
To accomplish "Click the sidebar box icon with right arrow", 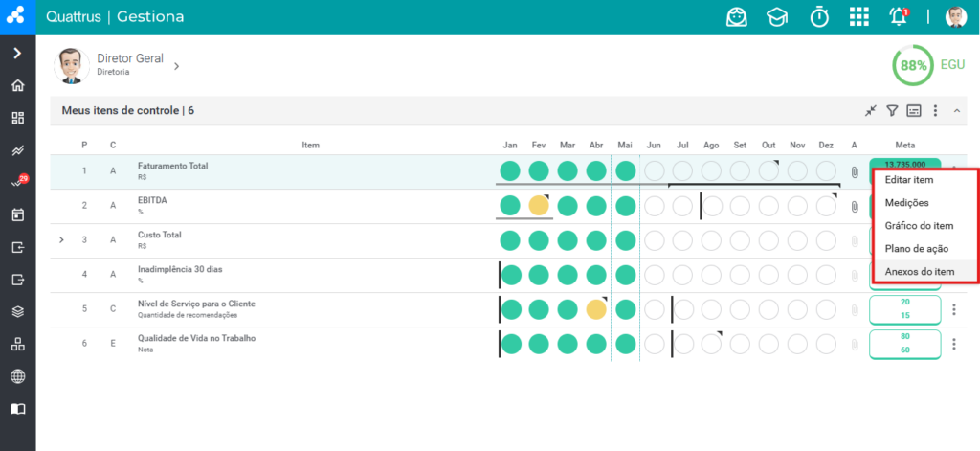I will pyautogui.click(x=17, y=280).
